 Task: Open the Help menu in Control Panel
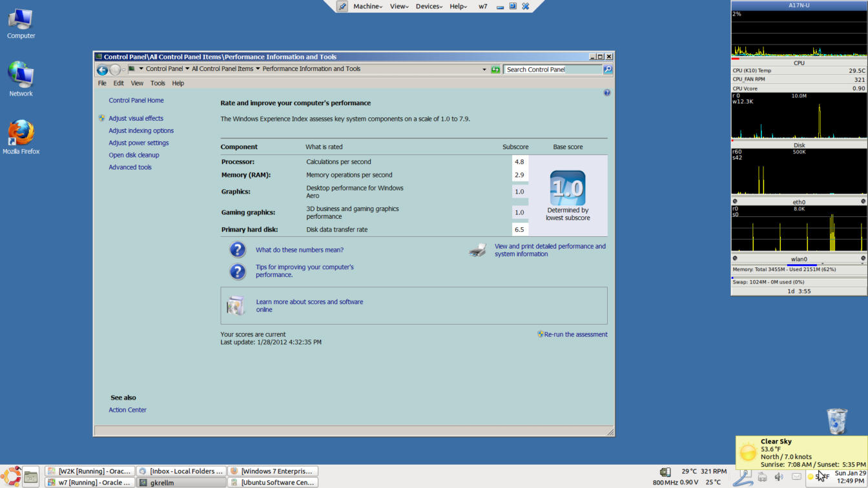178,83
